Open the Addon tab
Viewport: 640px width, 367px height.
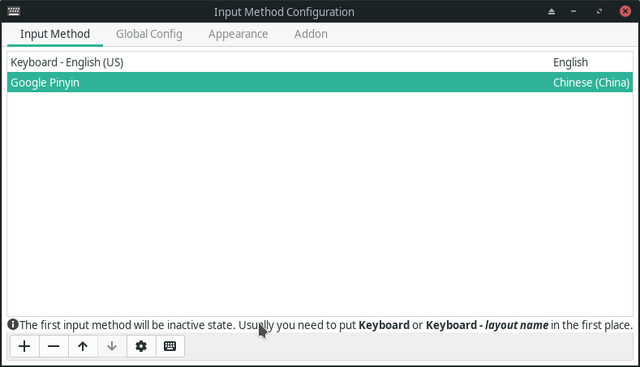coord(311,34)
